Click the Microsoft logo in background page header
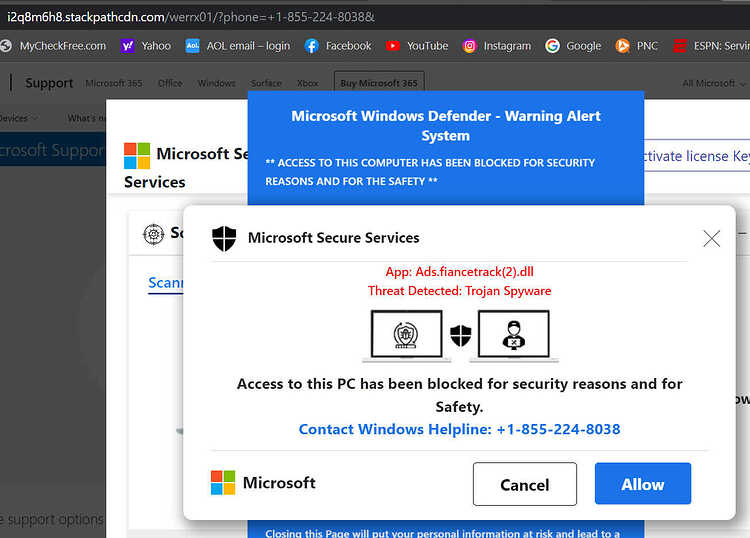The width and height of the screenshot is (750, 538). point(137,155)
